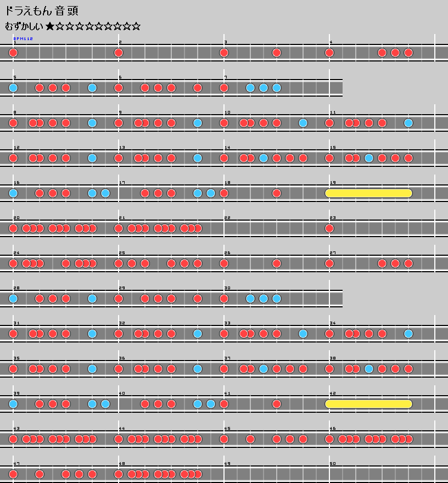The height and width of the screenshot is (483, 448).
Task: Click the blue note starting measure 16
Action: 13,193
